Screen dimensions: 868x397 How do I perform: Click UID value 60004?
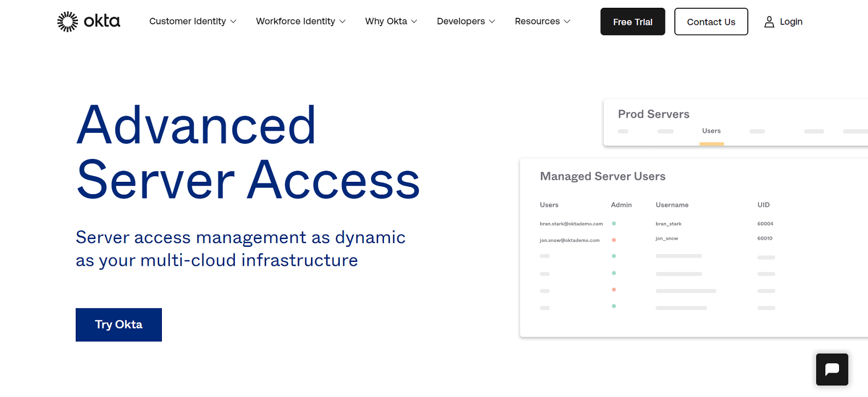pyautogui.click(x=765, y=224)
